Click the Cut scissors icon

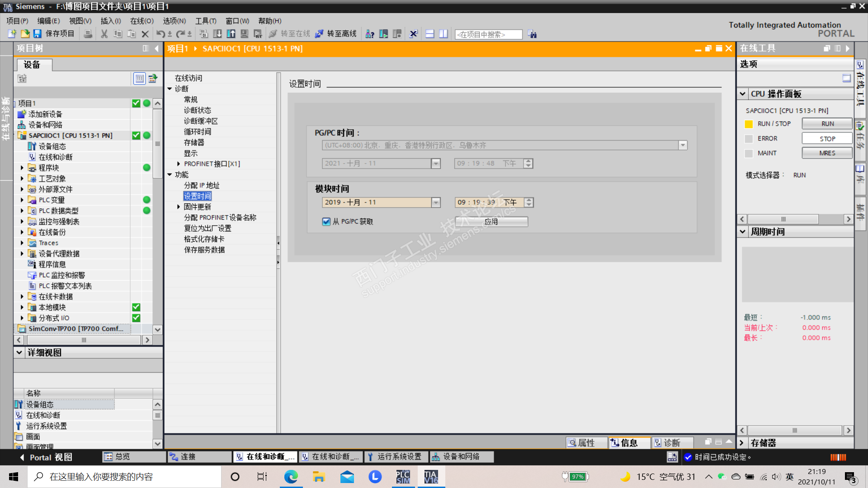tap(104, 34)
